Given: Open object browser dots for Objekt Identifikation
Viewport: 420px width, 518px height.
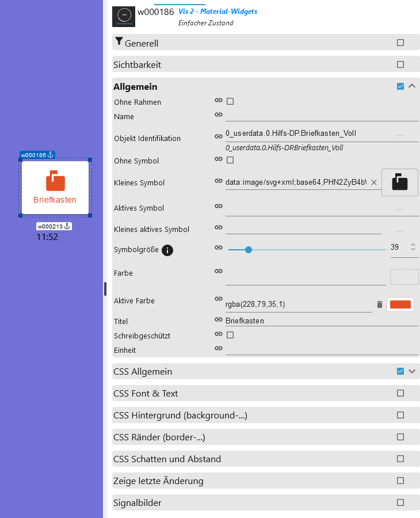Looking at the screenshot, I should pos(399,135).
